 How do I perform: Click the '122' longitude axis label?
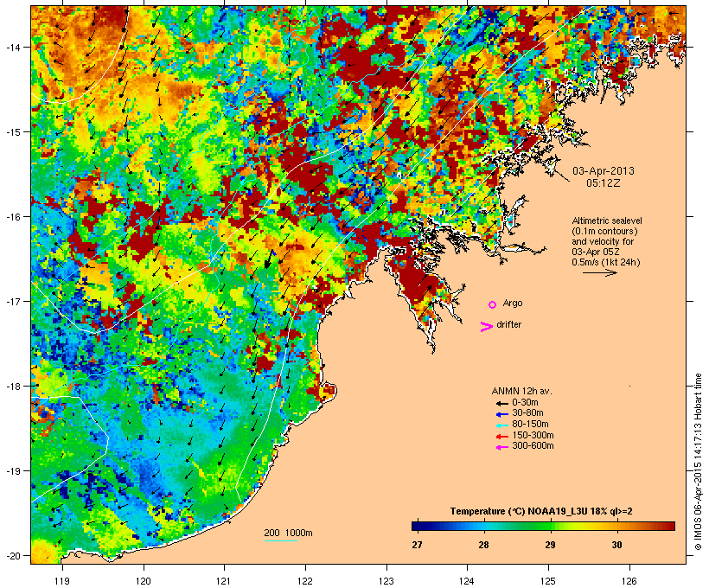(305, 581)
